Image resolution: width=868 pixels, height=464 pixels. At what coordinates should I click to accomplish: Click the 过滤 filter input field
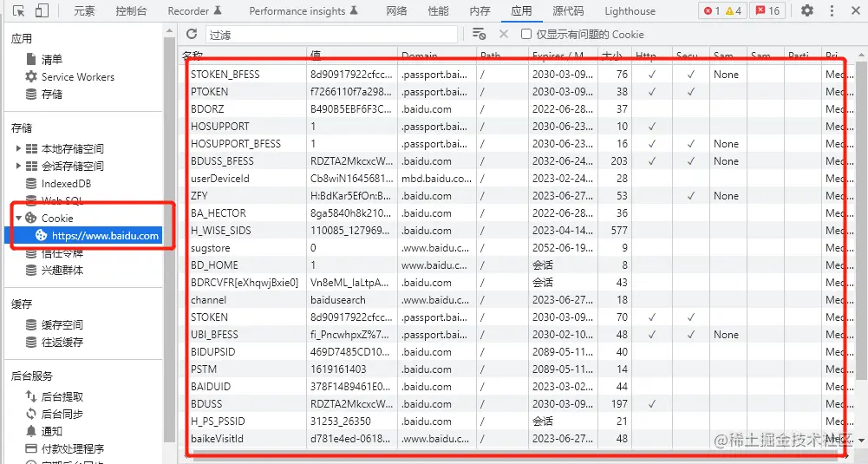point(331,35)
